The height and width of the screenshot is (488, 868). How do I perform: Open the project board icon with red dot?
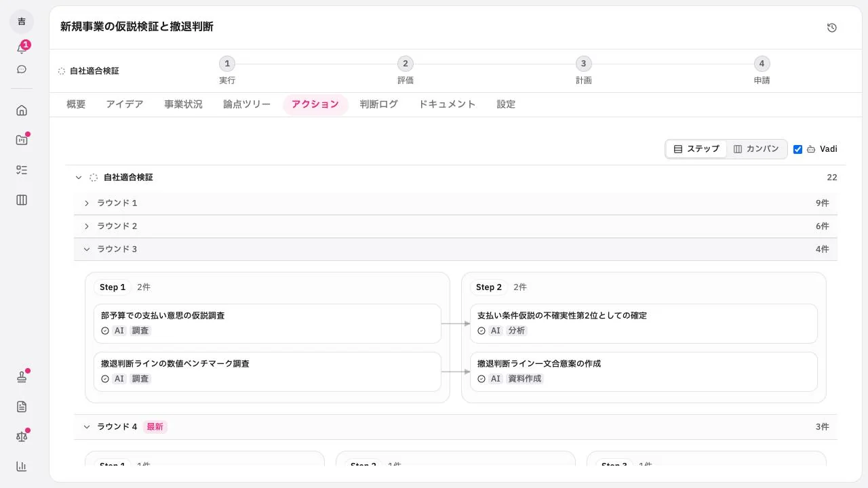22,140
